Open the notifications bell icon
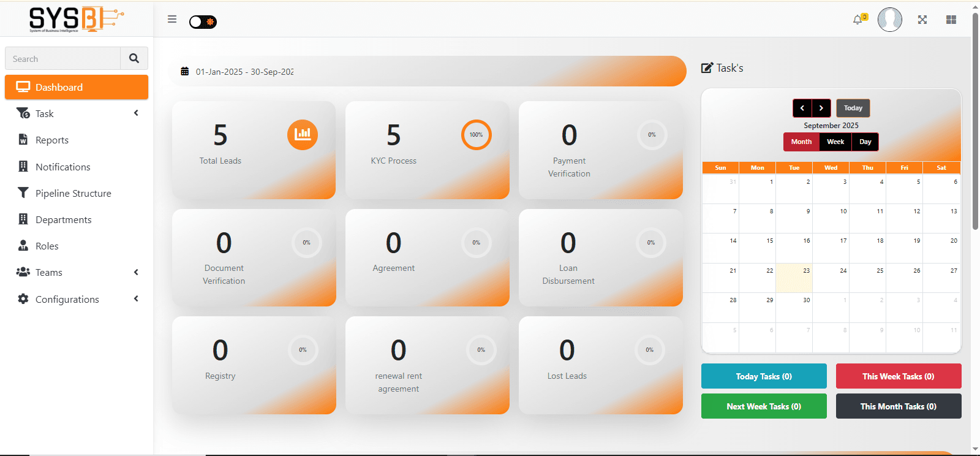This screenshot has height=456, width=980. [858, 20]
